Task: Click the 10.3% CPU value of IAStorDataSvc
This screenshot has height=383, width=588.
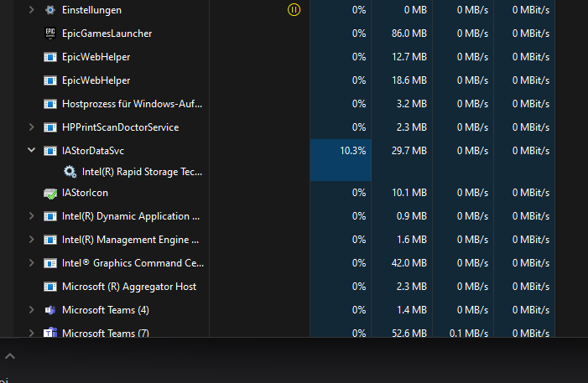Action: (x=353, y=151)
